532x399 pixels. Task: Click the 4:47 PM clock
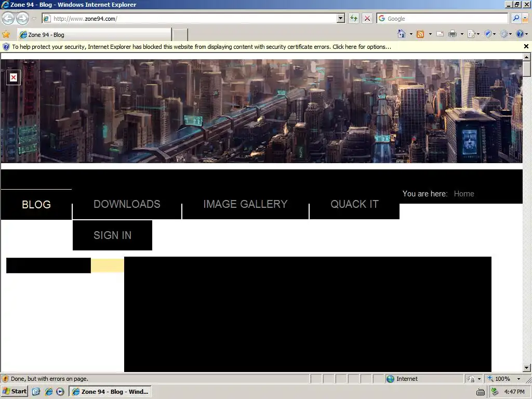[514, 392]
